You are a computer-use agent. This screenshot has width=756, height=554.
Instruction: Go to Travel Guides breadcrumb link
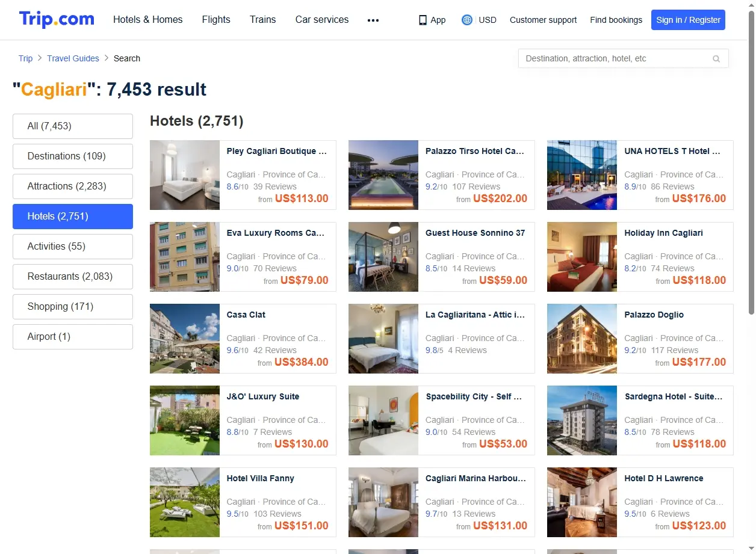(x=73, y=58)
